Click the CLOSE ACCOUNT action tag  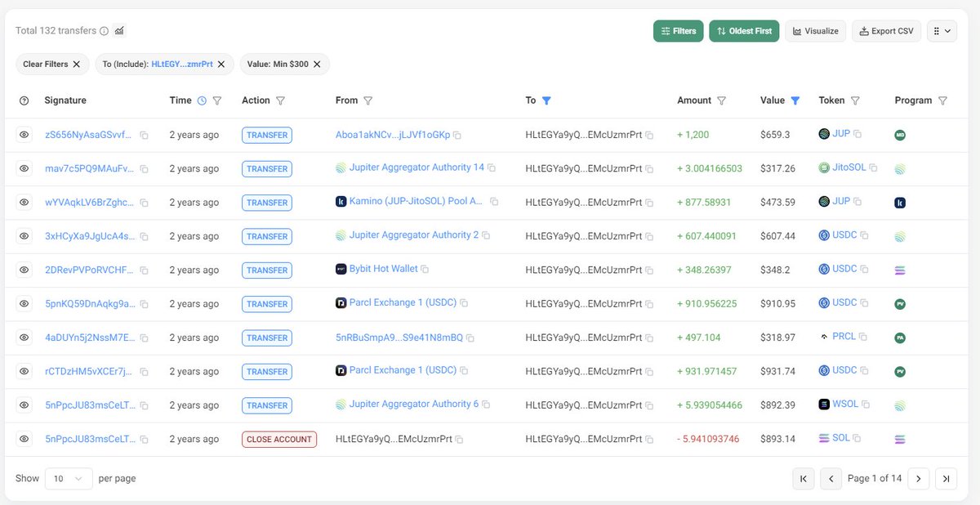click(279, 439)
